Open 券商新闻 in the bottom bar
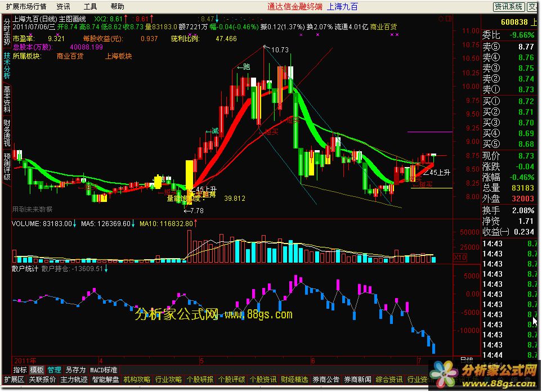Screen dimensions: 542x392 [x=357, y=380]
